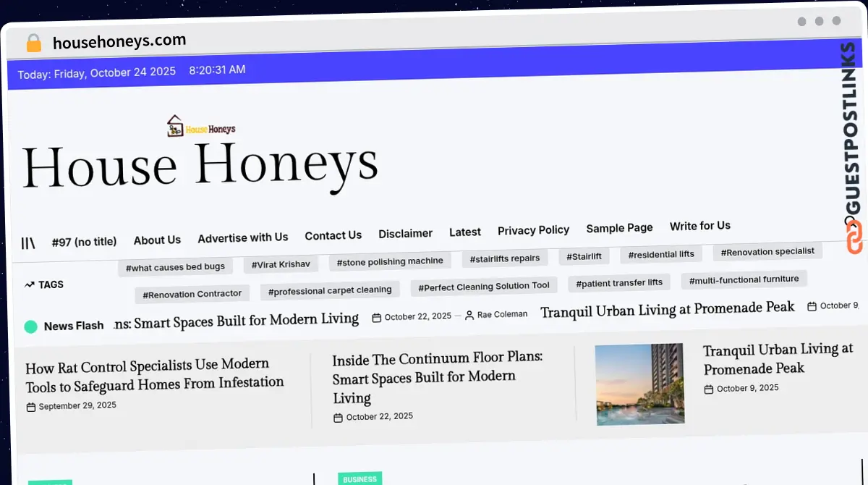Image resolution: width=868 pixels, height=485 pixels.
Task: Open ticker headline Tranquil Urban Living at Promenade Peak
Action: tap(668, 310)
